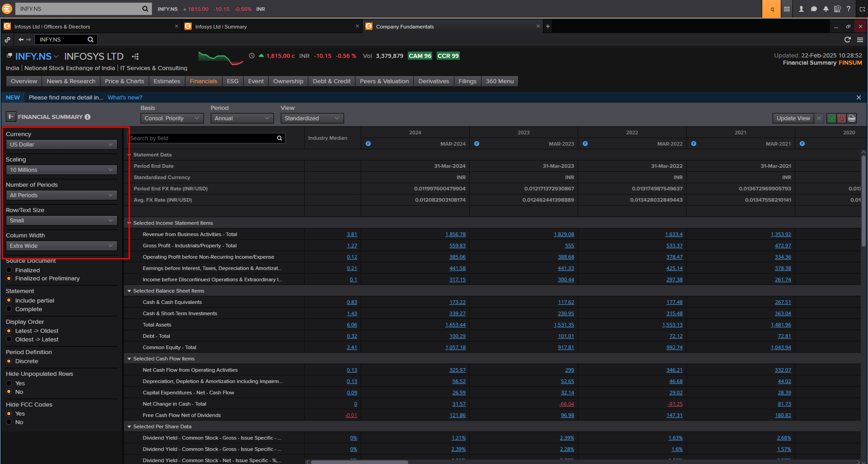868x464 pixels.
Task: Click the printer icon
Action: pos(852,118)
